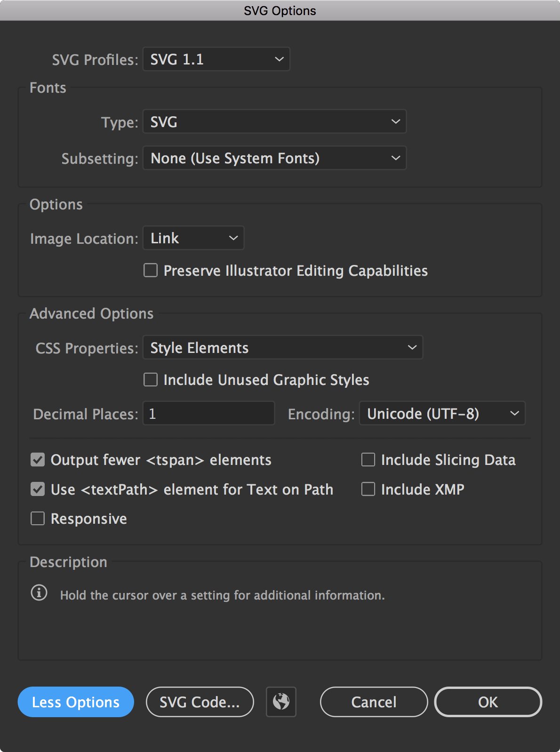
Task: Enable the Responsive checkbox
Action: coord(38,519)
